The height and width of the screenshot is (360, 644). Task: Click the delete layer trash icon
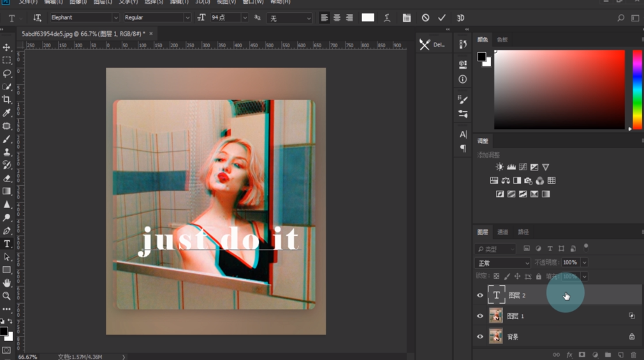point(633,355)
